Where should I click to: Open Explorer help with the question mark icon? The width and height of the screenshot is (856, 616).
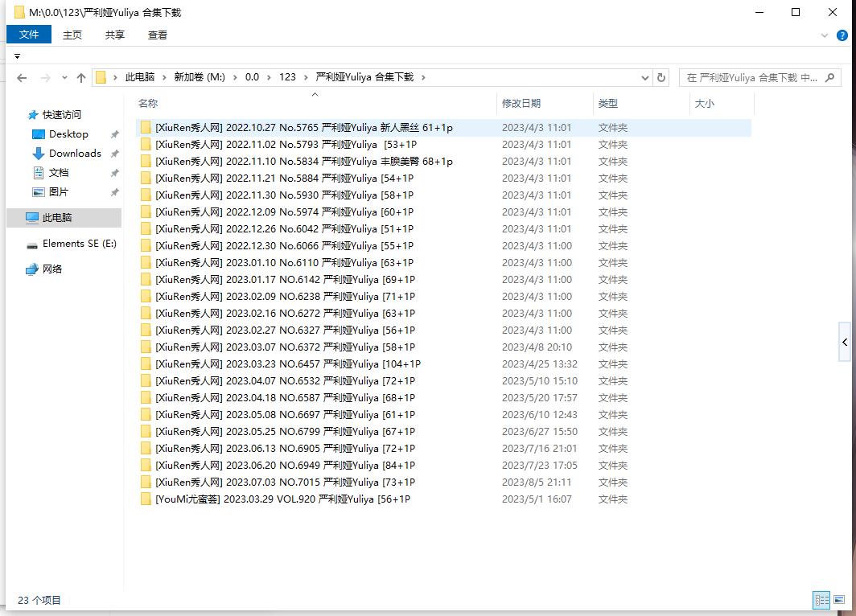(x=842, y=35)
